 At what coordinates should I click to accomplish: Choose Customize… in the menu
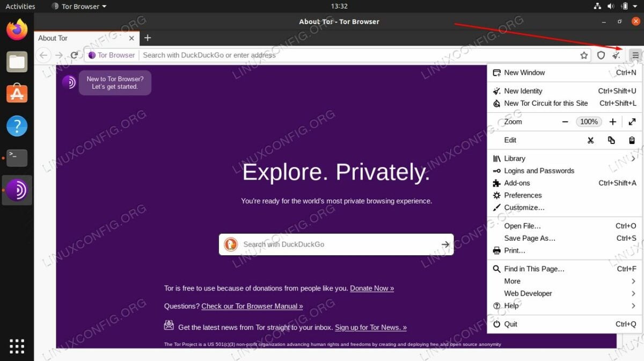(565, 207)
